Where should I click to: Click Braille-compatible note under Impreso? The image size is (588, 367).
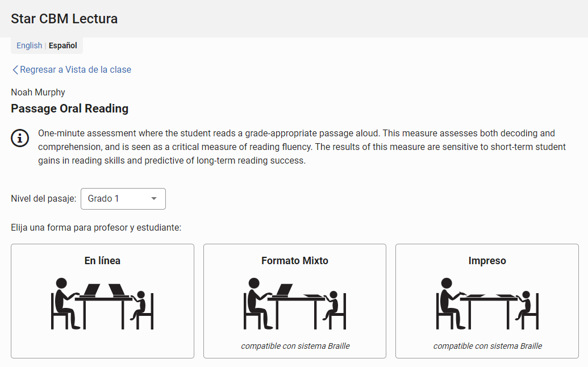click(487, 346)
